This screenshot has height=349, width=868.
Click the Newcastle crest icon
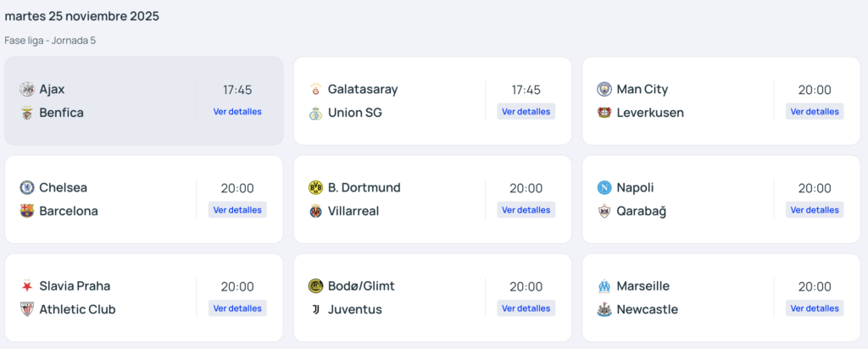[x=604, y=309]
